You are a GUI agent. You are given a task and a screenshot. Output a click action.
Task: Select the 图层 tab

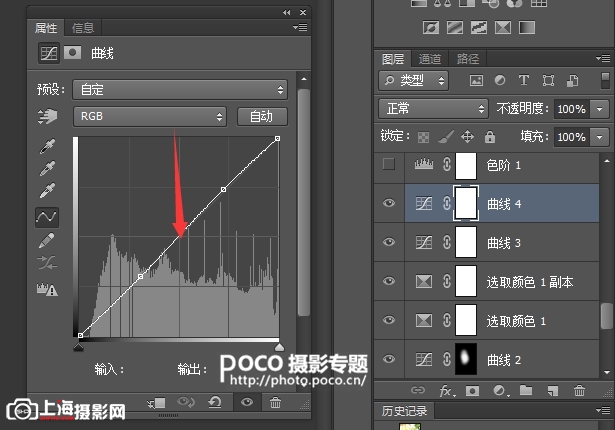click(x=393, y=59)
